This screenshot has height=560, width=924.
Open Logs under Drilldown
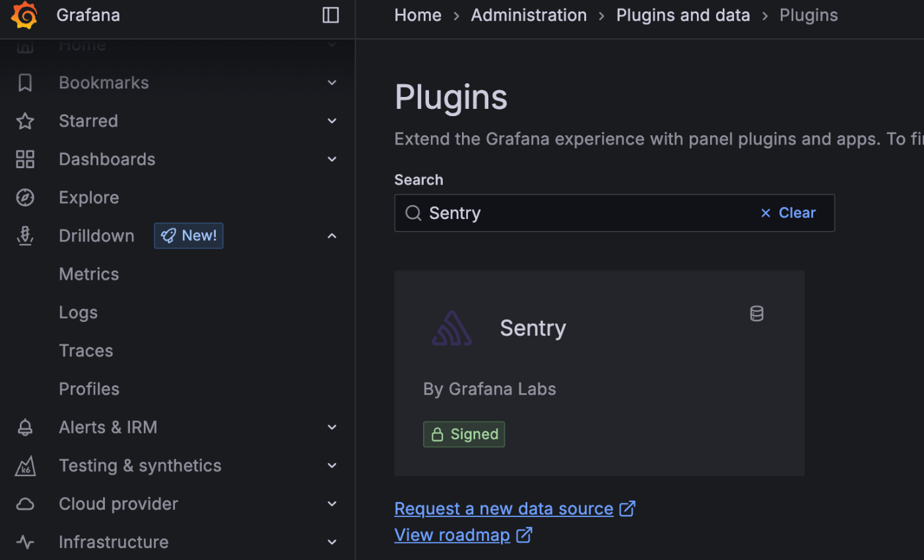click(x=78, y=312)
